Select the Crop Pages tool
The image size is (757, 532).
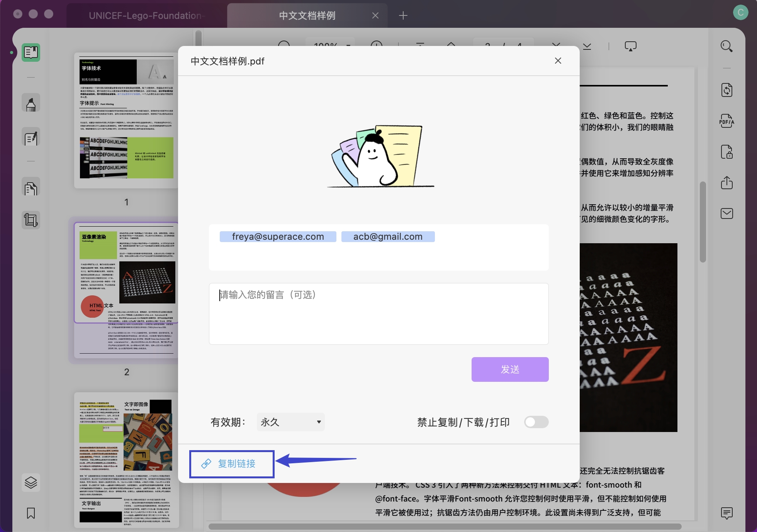tap(31, 220)
